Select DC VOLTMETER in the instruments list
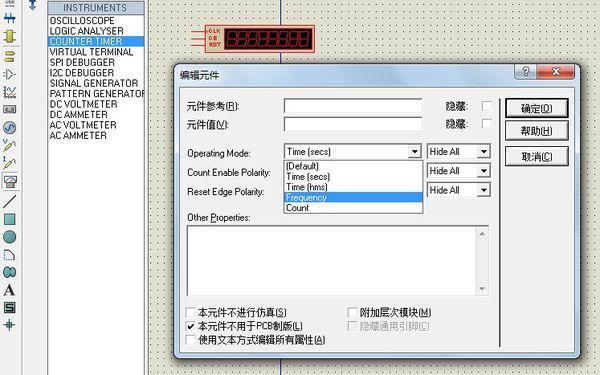 point(96,104)
